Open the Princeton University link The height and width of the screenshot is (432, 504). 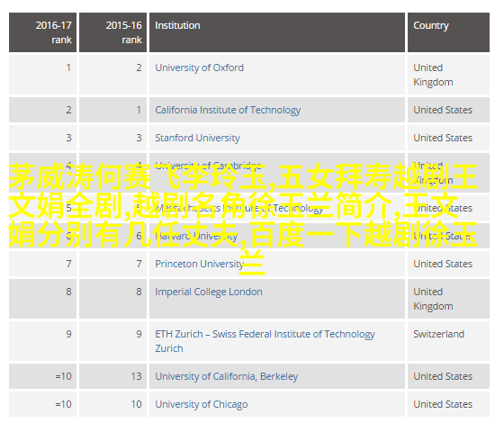(199, 264)
